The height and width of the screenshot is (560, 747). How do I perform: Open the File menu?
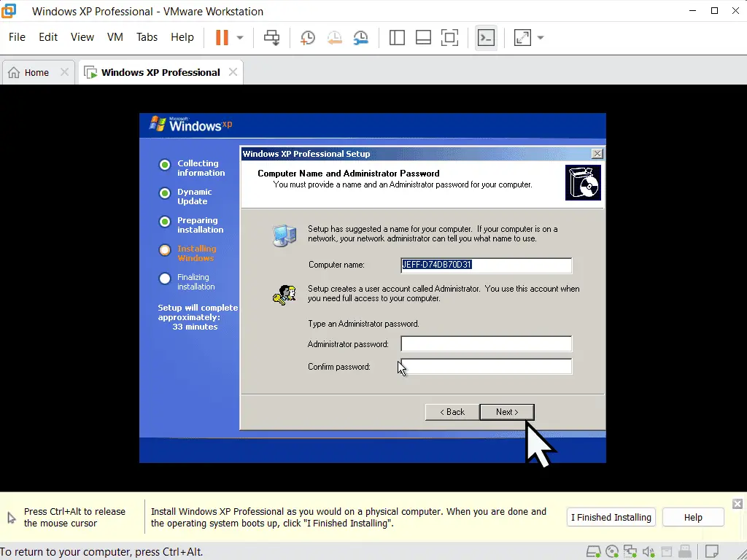[18, 37]
